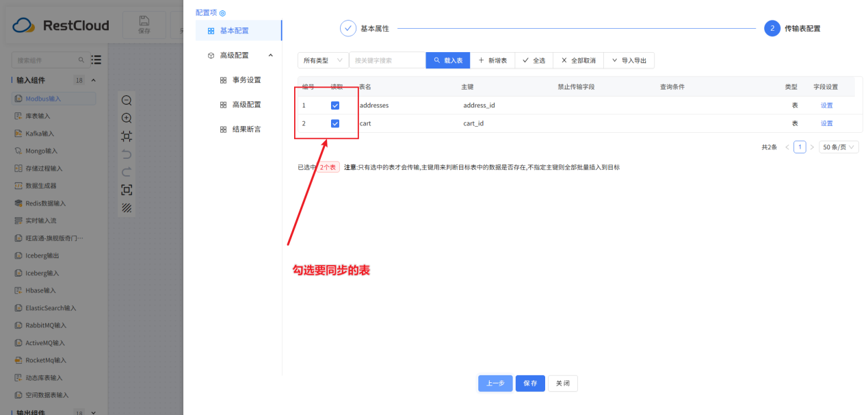The height and width of the screenshot is (415, 868).
Task: Select the zoom in tool on canvas toolbar
Action: coord(126,118)
